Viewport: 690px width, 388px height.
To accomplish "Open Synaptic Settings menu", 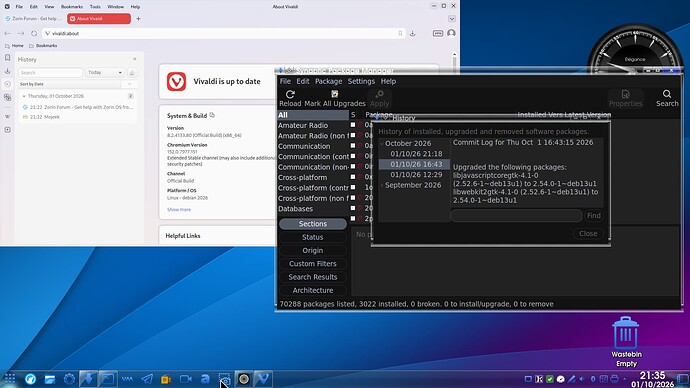I will (x=361, y=81).
